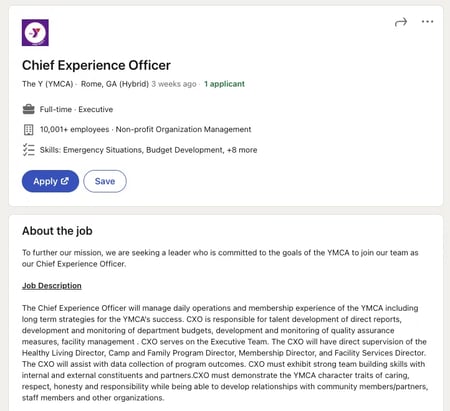The width and height of the screenshot is (450, 411).
Task: Click the Apply button
Action: pos(50,181)
